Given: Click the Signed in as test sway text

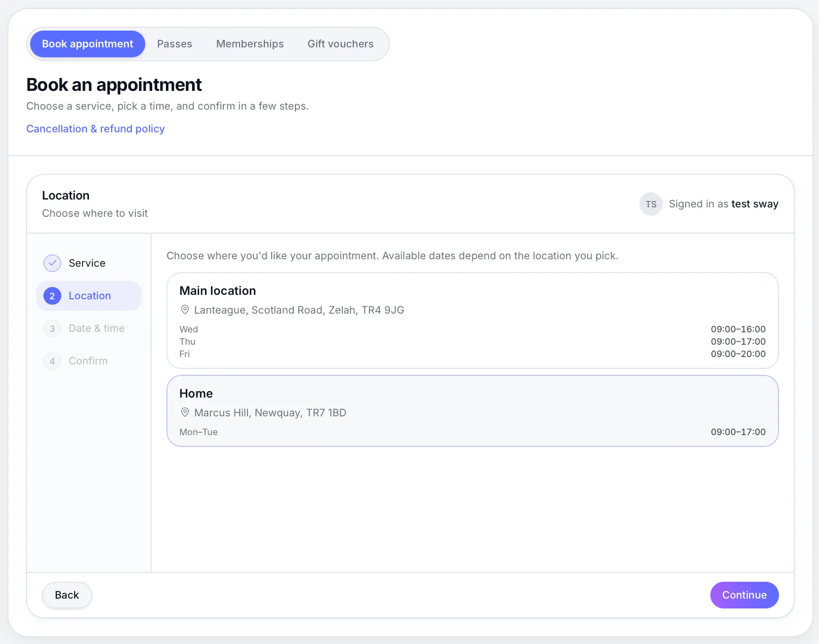Looking at the screenshot, I should point(724,204).
